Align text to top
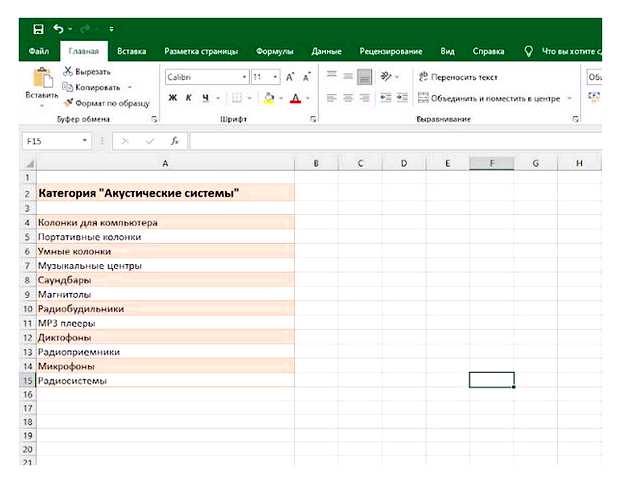620x485 pixels. coord(332,76)
